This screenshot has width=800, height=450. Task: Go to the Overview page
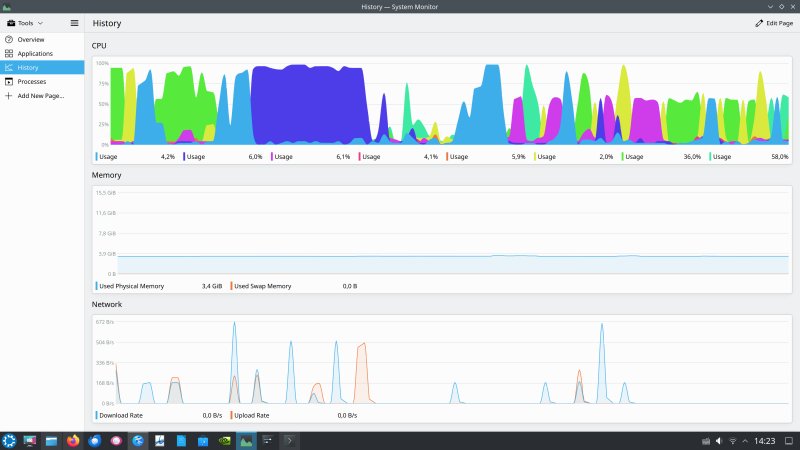[42, 39]
